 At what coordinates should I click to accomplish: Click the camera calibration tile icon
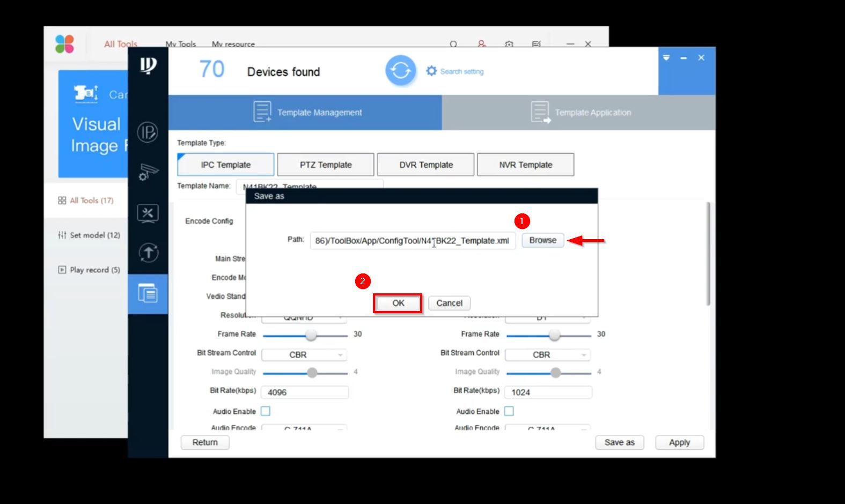(86, 93)
